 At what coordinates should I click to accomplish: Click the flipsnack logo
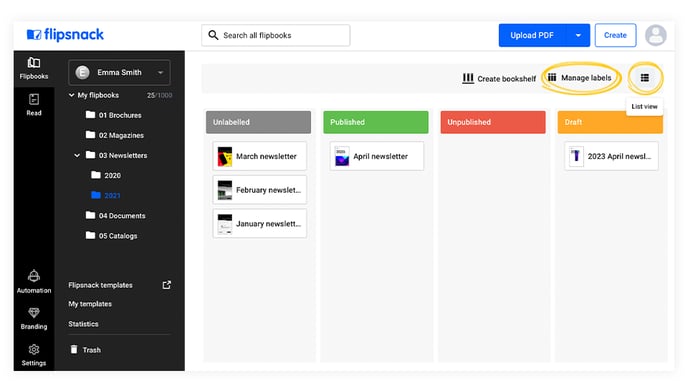[x=65, y=35]
